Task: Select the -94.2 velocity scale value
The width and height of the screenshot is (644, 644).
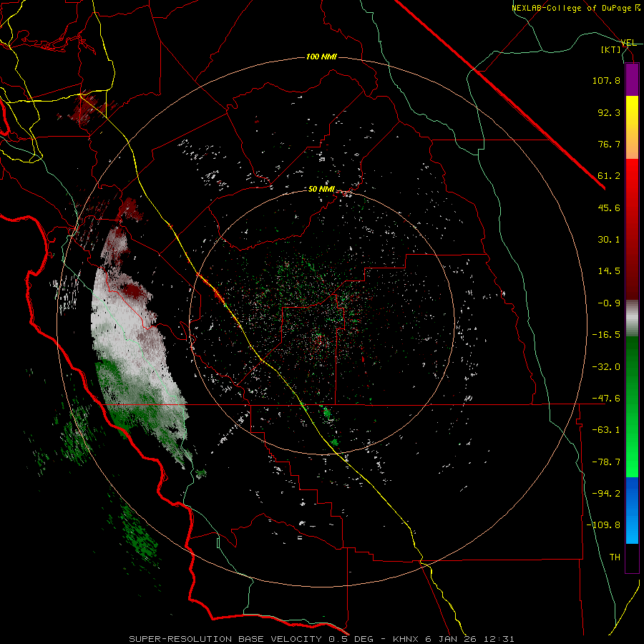Action: point(606,494)
